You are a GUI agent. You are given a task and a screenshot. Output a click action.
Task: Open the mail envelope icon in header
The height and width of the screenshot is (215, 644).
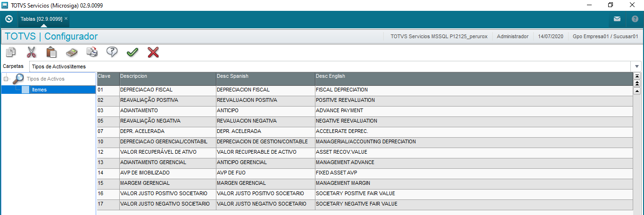pos(617,19)
